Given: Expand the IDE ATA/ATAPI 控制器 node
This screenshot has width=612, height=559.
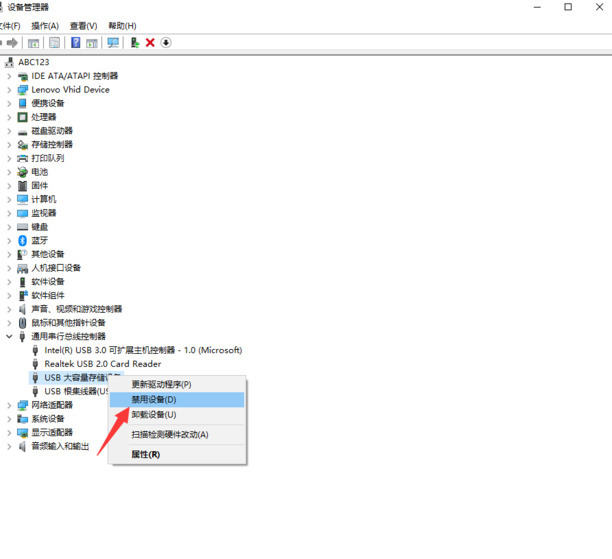Looking at the screenshot, I should coord(10,76).
